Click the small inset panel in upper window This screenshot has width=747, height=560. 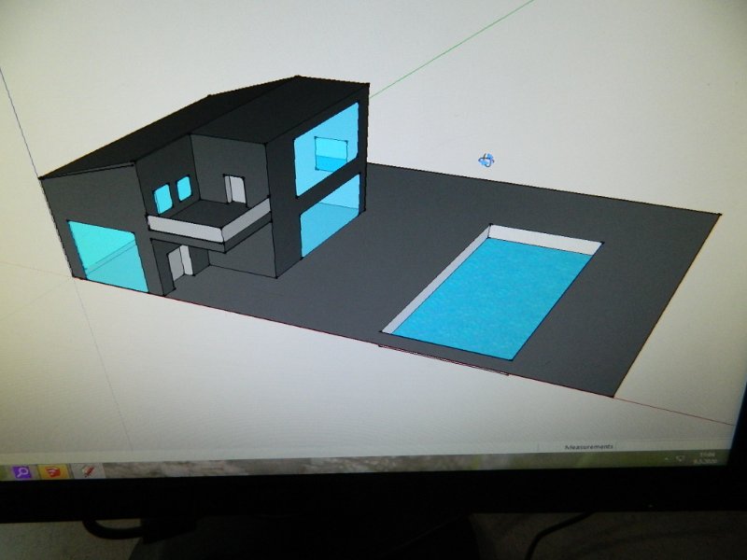click(x=331, y=151)
